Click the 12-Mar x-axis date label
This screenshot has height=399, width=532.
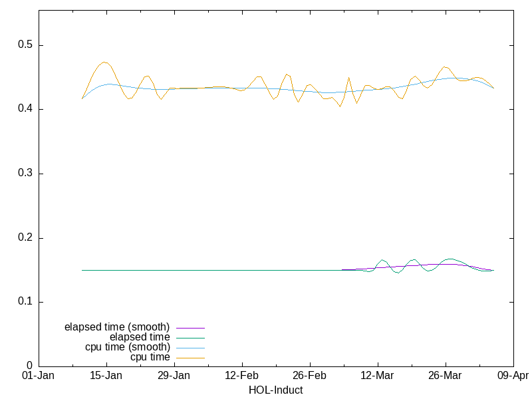[378, 376]
